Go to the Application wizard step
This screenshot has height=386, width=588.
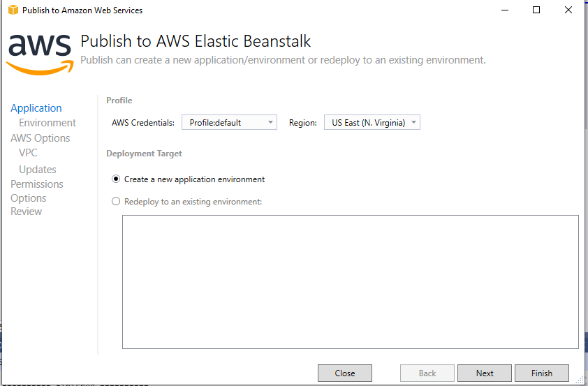coord(36,108)
